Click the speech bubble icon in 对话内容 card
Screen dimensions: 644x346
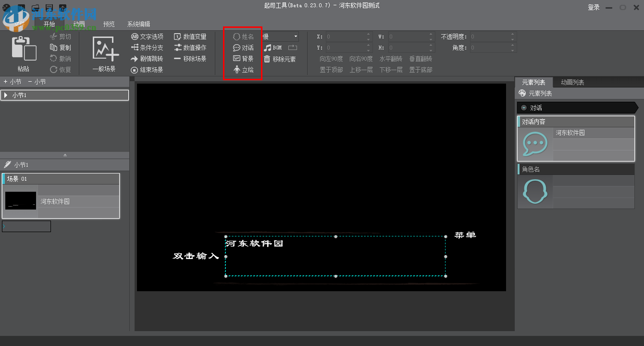click(x=535, y=144)
